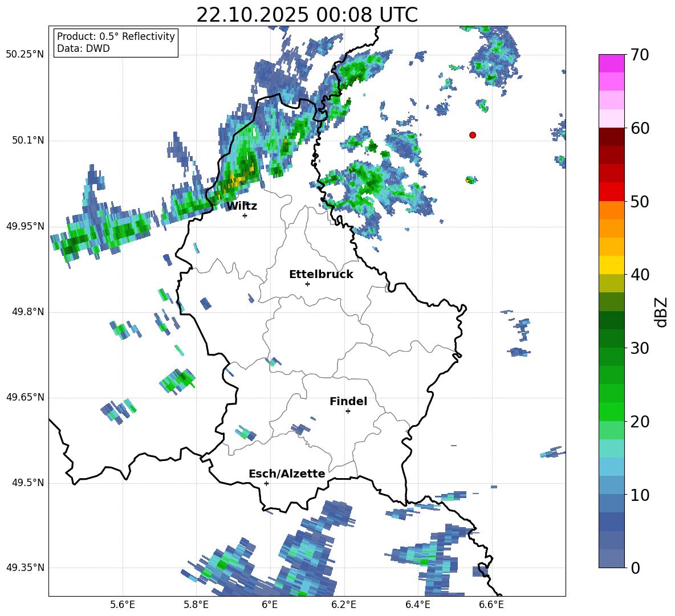Screen dimensions: 675x616
Task: Click the dBZ colorbar axis label
Action: click(662, 312)
